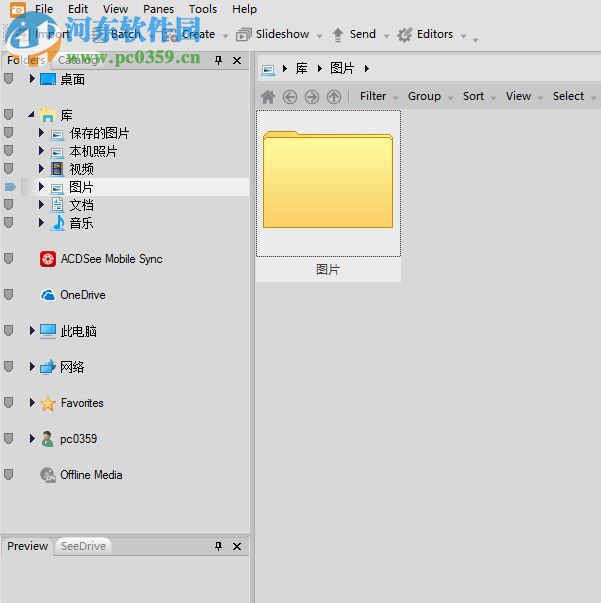601x603 pixels.
Task: Open the Slideshow dropdown arrow
Action: click(x=319, y=36)
